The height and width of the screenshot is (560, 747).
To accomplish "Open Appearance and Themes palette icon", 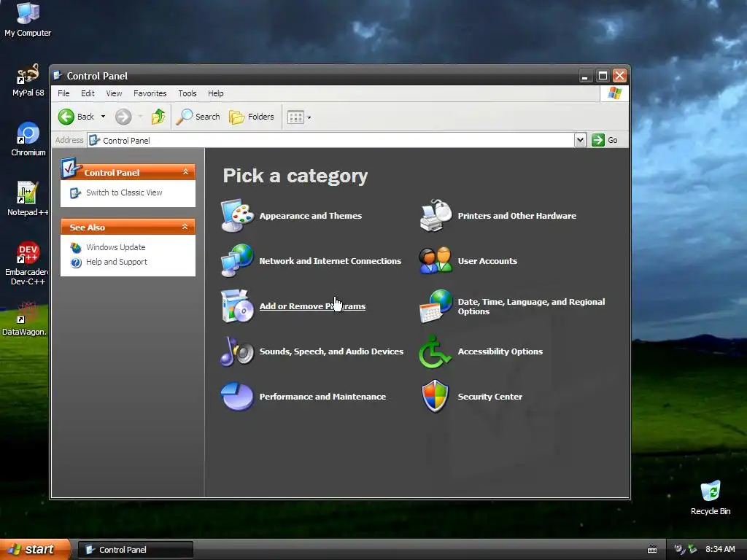I will pos(237,216).
